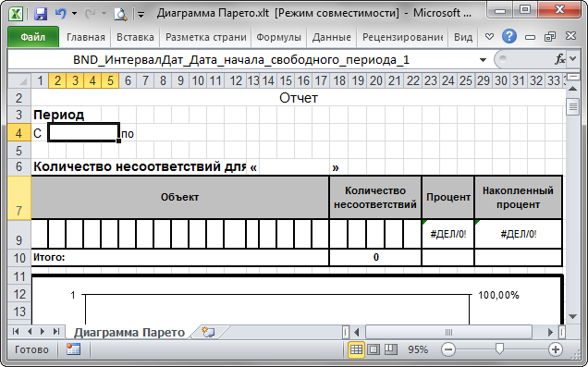Open the undo history dropdown arrow
This screenshot has width=588, height=367.
click(x=74, y=14)
